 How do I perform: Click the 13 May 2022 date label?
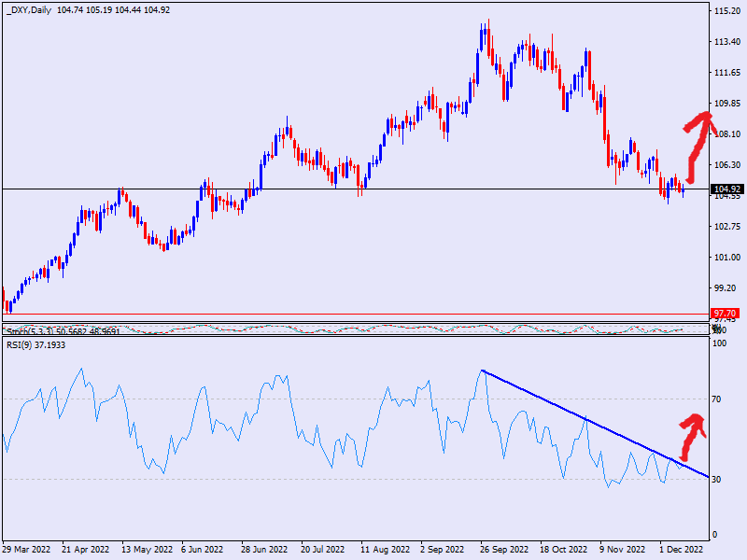click(x=147, y=549)
